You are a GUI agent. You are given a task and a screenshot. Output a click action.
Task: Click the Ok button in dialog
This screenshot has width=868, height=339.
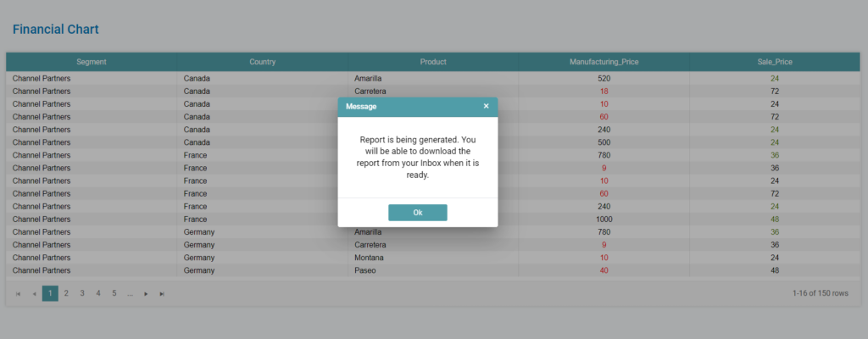[417, 213]
